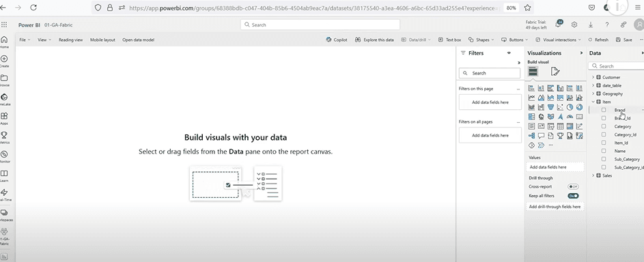This screenshot has width=644, height=262.
Task: Insert a line chart visual
Action: [x=531, y=98]
